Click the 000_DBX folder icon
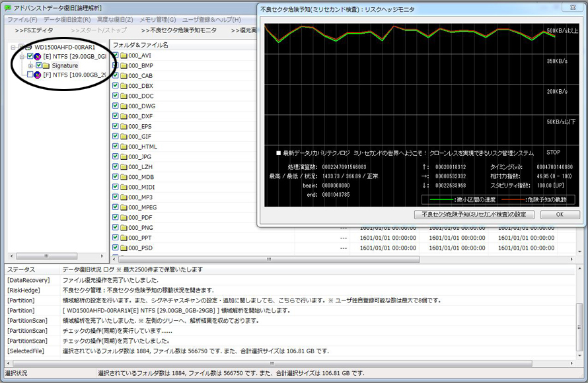588x383 pixels. click(124, 86)
